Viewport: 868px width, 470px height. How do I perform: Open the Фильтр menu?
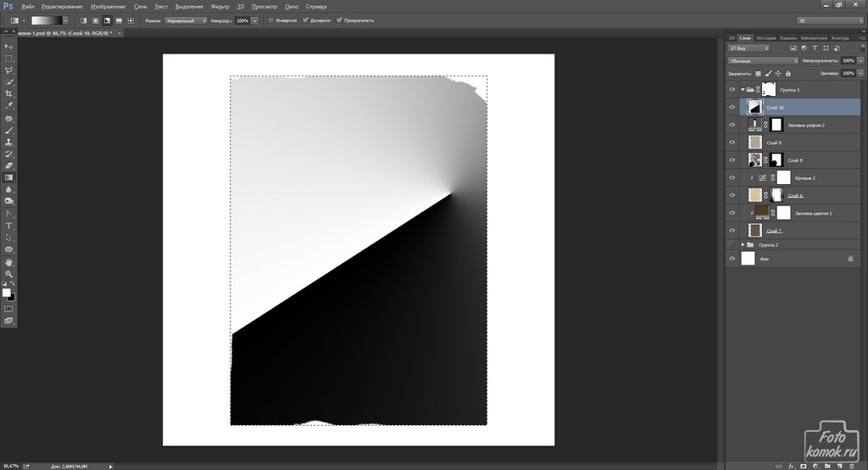click(x=220, y=6)
